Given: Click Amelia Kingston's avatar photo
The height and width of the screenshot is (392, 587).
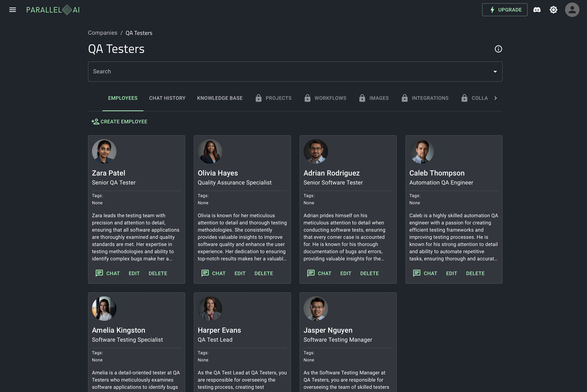Looking at the screenshot, I should 104,309.
